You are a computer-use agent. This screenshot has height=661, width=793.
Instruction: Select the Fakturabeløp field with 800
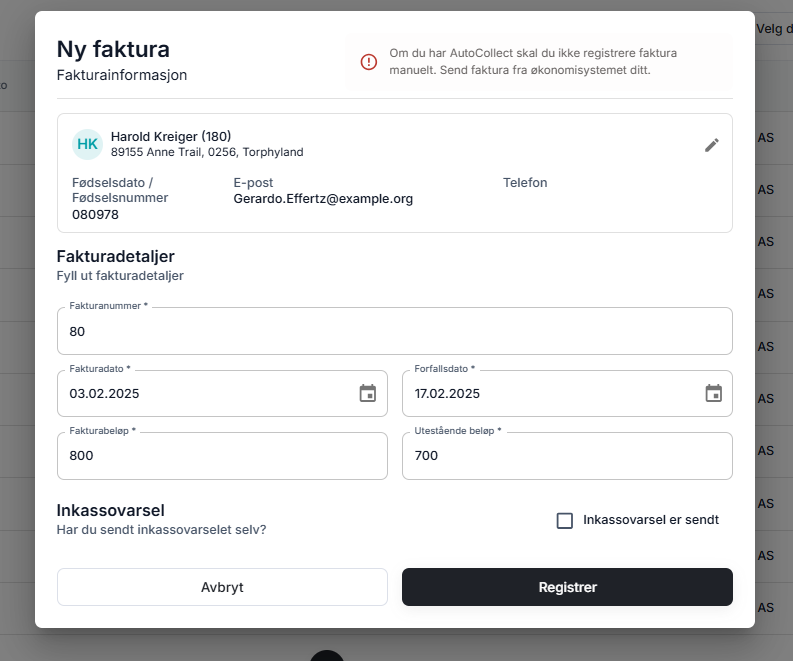point(222,456)
